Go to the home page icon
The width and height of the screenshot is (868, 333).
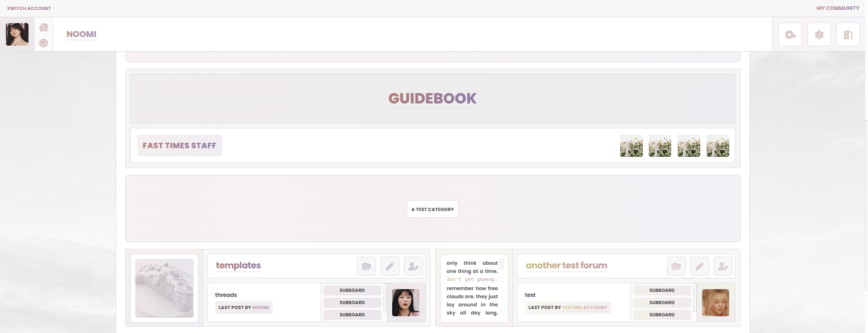point(43,27)
